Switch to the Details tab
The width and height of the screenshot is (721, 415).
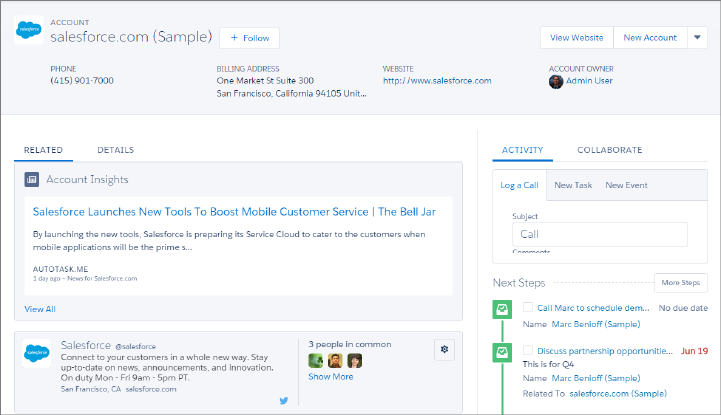[115, 150]
